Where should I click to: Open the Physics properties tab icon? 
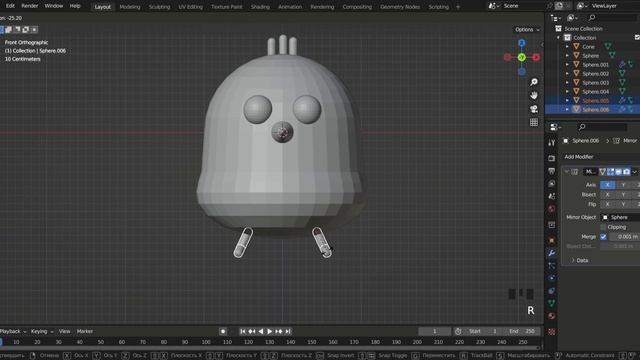(551, 278)
